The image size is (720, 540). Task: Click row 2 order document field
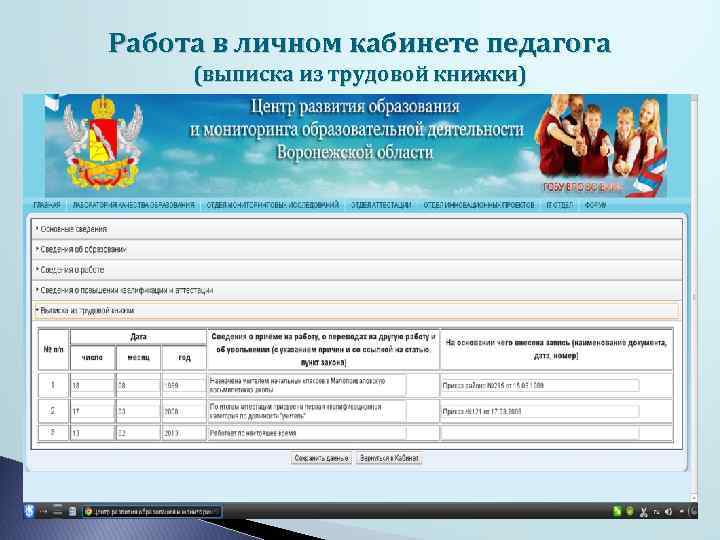click(540, 411)
